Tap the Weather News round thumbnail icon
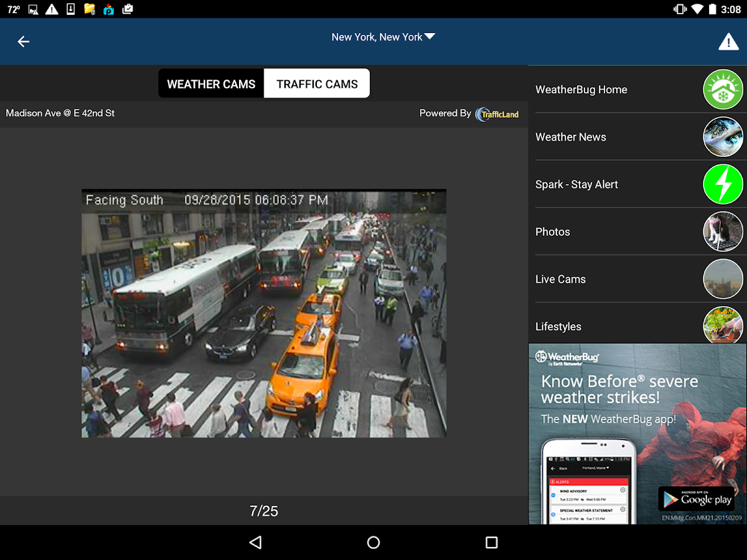 [x=723, y=137]
